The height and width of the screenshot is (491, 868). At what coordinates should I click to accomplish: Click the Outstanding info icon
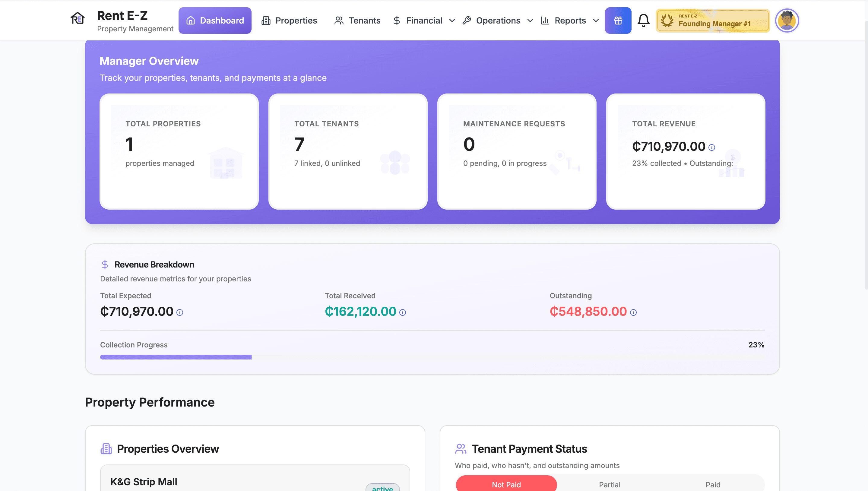633,313
